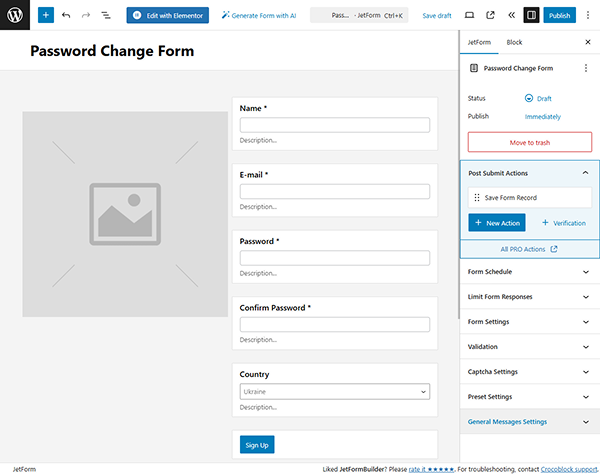Open the top-bar options three-dot menu
This screenshot has width=600, height=475.
click(x=588, y=15)
